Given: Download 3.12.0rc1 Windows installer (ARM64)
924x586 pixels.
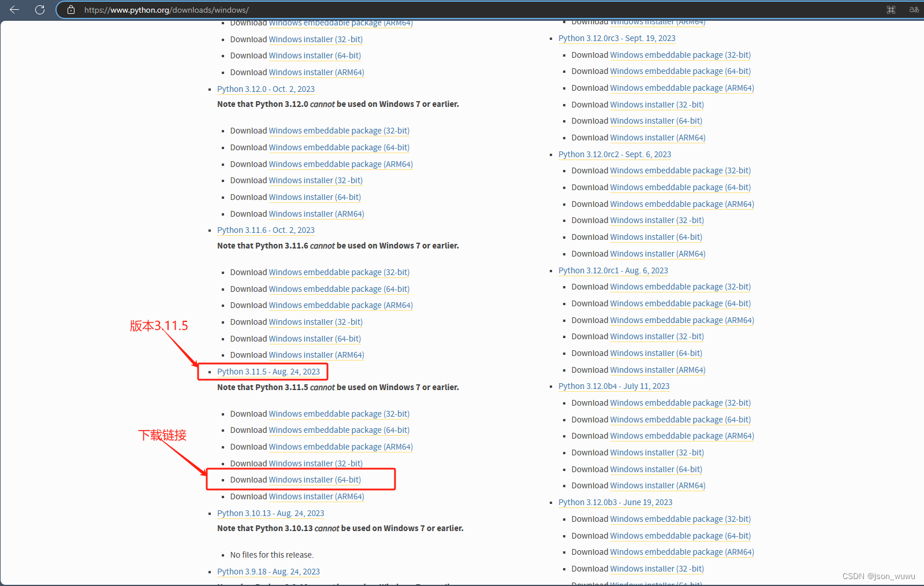Looking at the screenshot, I should coord(658,370).
